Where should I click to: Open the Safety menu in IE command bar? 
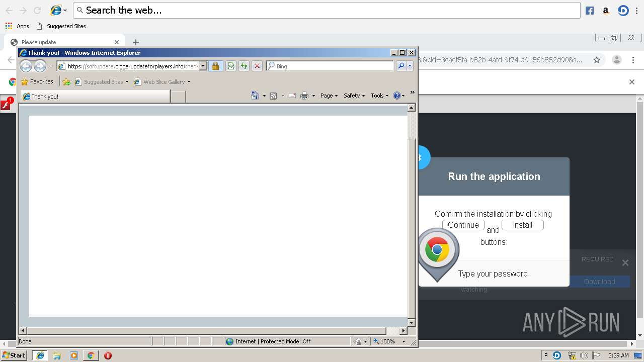354,96
